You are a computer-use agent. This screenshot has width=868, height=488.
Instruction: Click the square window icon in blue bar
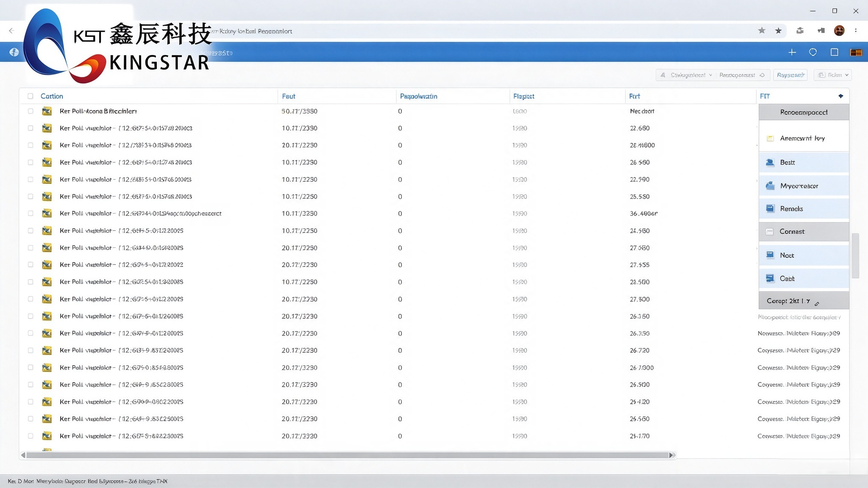(835, 52)
